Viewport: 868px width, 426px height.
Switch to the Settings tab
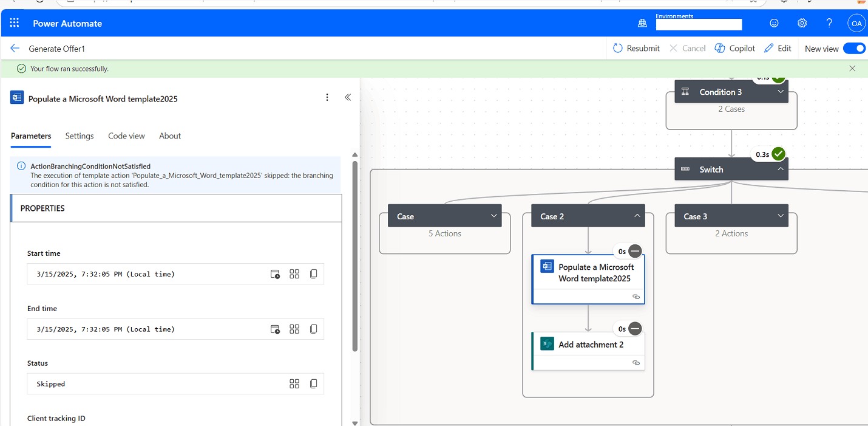click(x=80, y=136)
